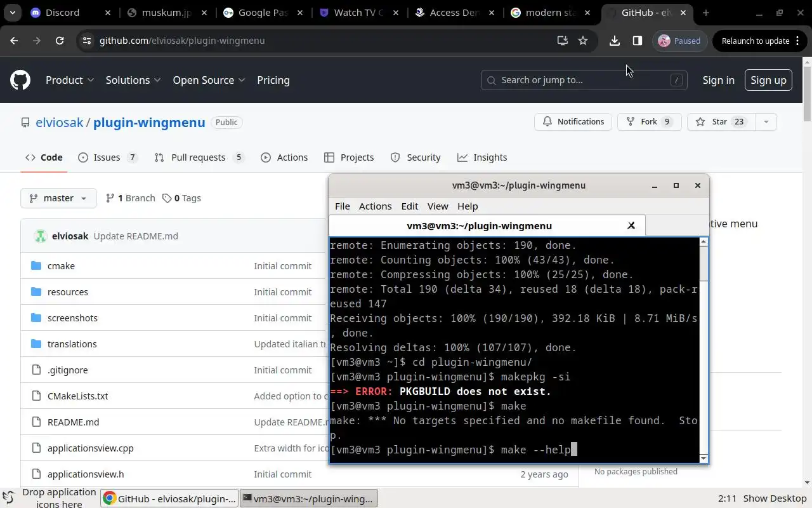The image size is (812, 508).
Task: Open the Insights tab
Action: point(482,157)
